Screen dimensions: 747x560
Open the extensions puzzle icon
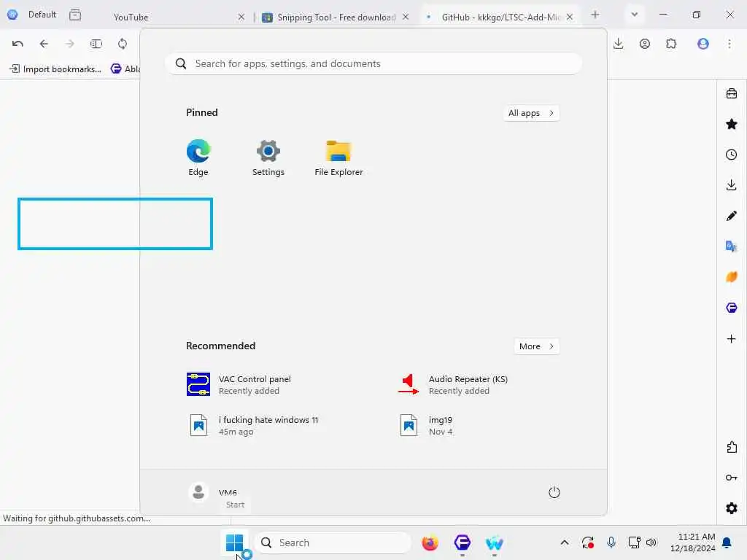[x=671, y=44]
